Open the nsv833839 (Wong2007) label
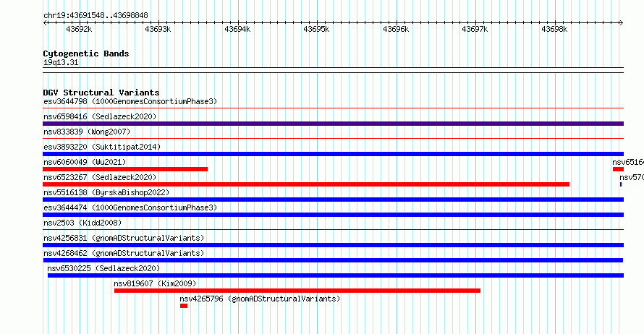The height and width of the screenshot is (334, 644). pos(87,132)
